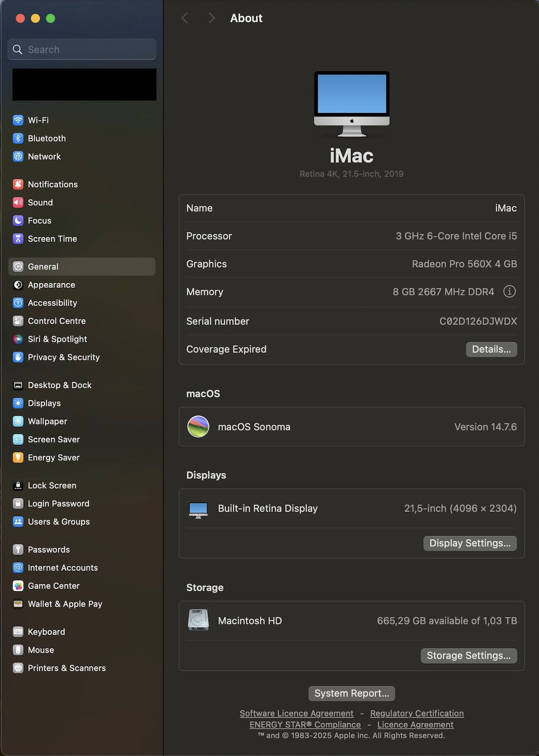This screenshot has width=539, height=756.
Task: Go back with the left chevron
Action: tap(184, 18)
